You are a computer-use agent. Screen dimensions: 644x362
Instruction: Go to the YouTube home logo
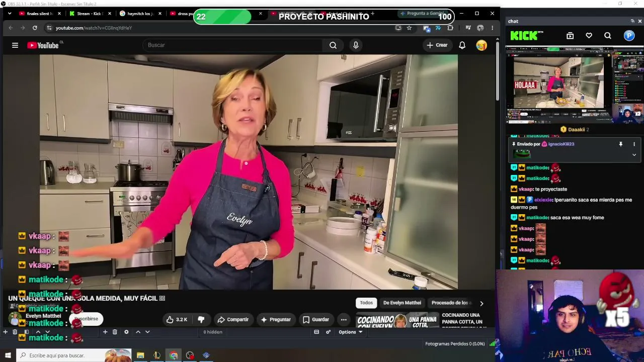pos(43,45)
